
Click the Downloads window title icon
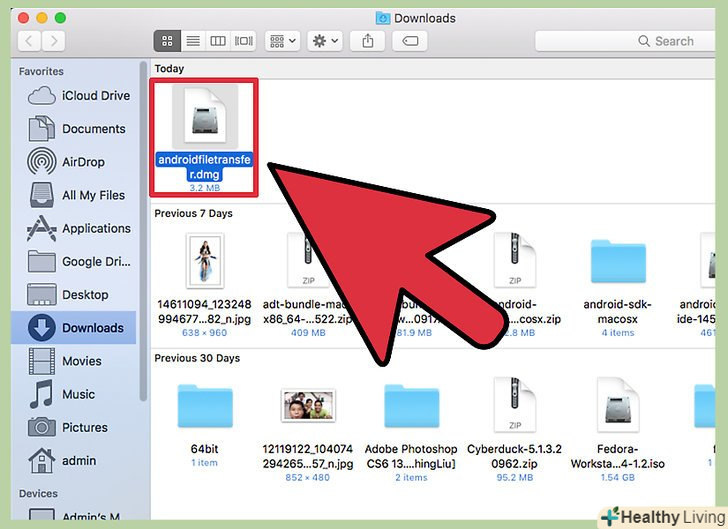point(383,18)
